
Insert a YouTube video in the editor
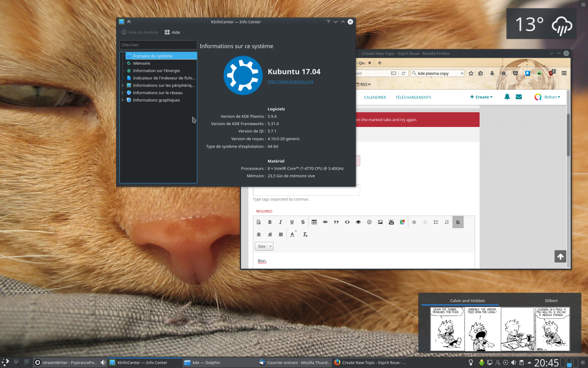click(391, 222)
